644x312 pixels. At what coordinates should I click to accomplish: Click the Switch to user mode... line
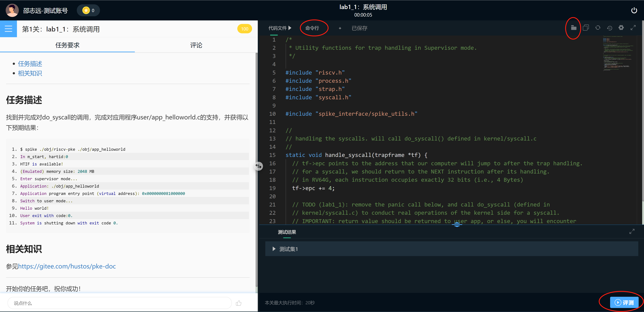tap(46, 201)
